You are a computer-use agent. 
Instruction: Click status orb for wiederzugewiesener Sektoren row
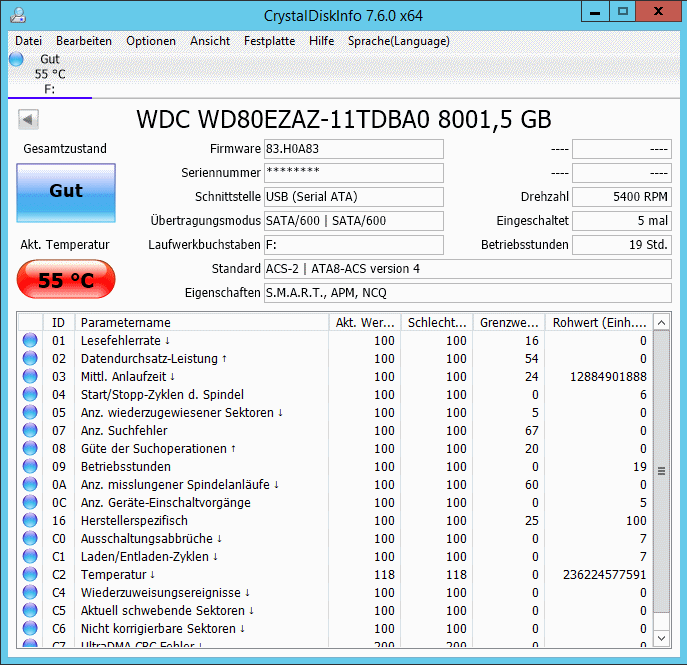tap(30, 412)
